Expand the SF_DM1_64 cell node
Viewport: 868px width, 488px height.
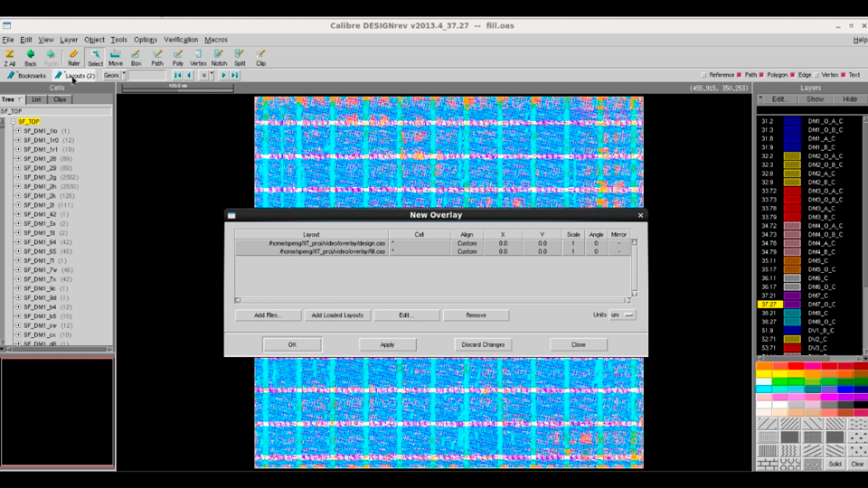(18, 242)
